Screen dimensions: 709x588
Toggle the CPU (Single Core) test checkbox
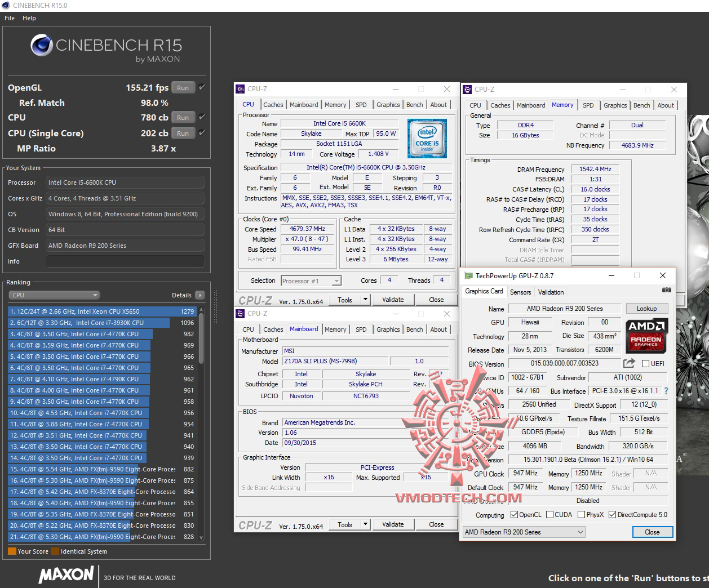coord(202,133)
